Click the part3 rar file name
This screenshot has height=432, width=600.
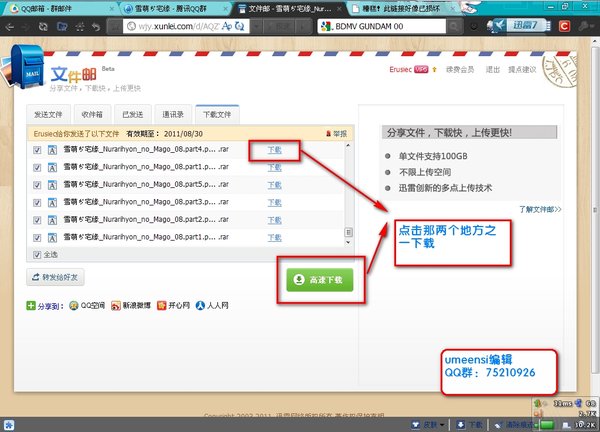click(x=146, y=202)
